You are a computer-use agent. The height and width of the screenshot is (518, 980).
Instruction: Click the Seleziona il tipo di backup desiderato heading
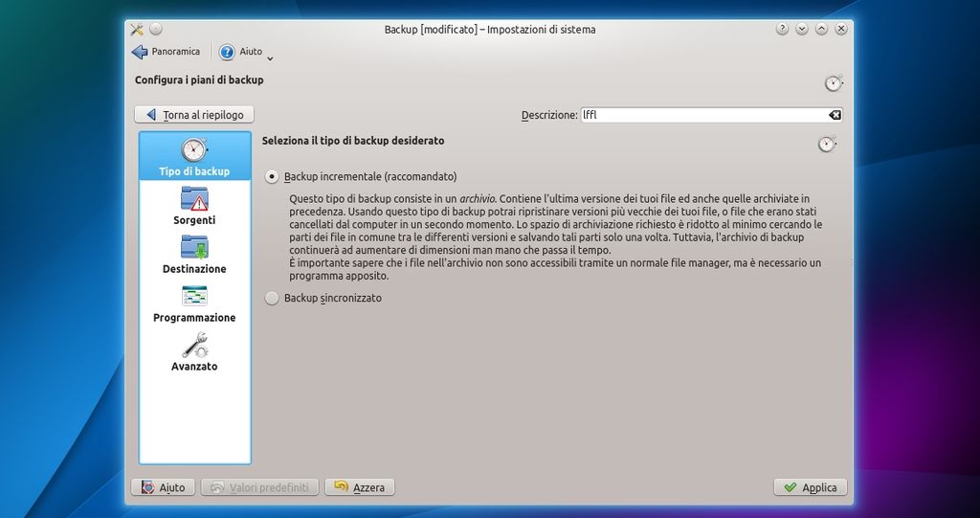click(x=353, y=141)
